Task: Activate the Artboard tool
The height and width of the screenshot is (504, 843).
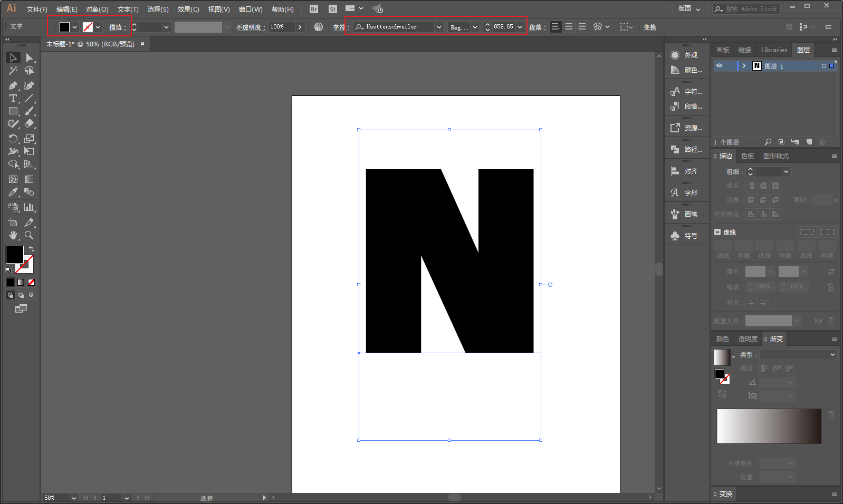Action: [13, 222]
